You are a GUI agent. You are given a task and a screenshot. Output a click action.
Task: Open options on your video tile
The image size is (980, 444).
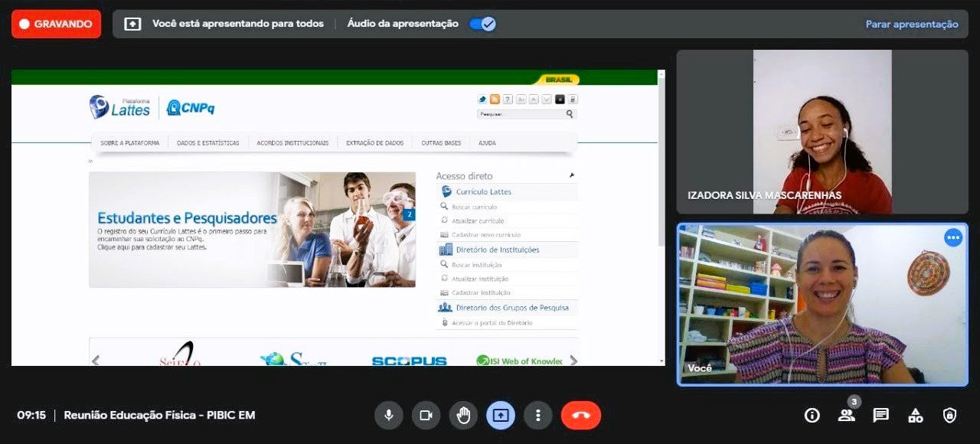952,237
